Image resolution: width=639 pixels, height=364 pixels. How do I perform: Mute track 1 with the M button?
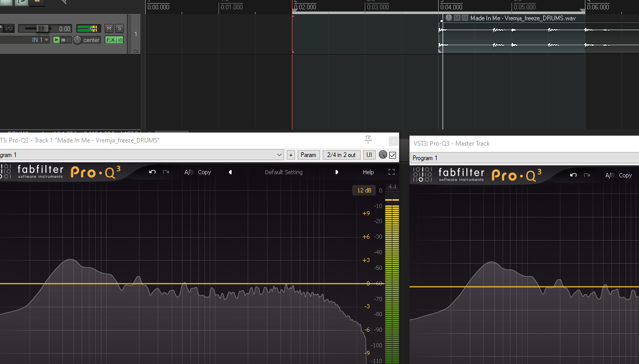pyautogui.click(x=109, y=29)
